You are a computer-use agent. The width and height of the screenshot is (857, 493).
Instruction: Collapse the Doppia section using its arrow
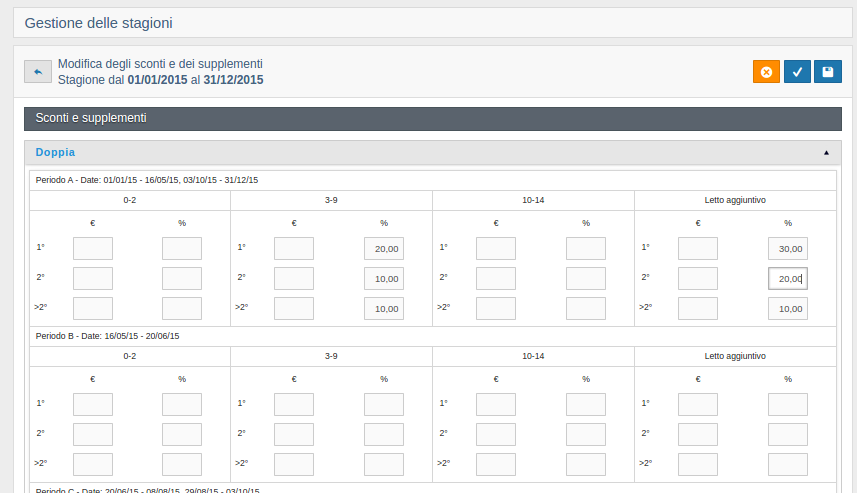(826, 153)
